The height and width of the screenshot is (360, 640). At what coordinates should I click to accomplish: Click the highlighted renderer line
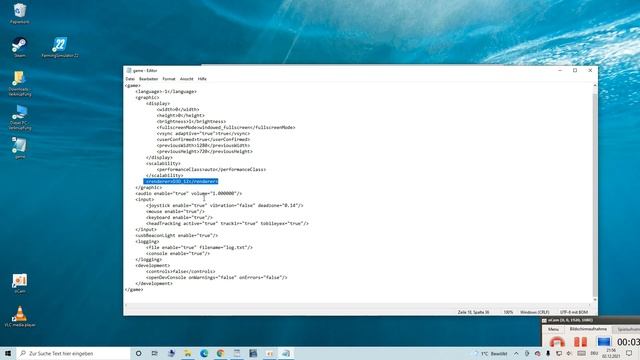coord(181,181)
